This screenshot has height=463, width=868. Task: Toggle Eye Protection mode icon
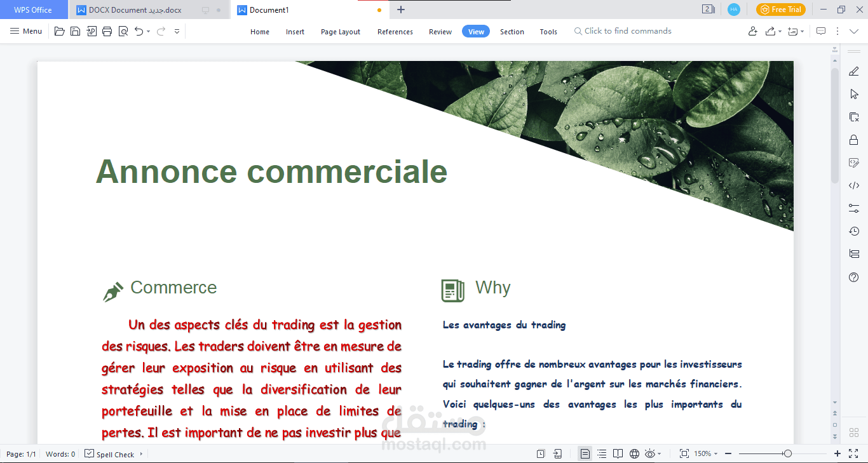pyautogui.click(x=650, y=453)
